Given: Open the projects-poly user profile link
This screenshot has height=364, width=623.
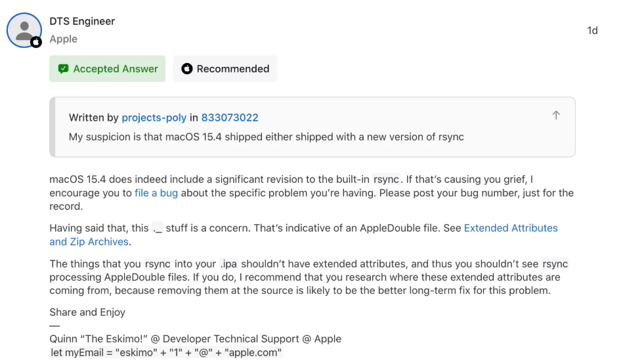Looking at the screenshot, I should tap(154, 117).
